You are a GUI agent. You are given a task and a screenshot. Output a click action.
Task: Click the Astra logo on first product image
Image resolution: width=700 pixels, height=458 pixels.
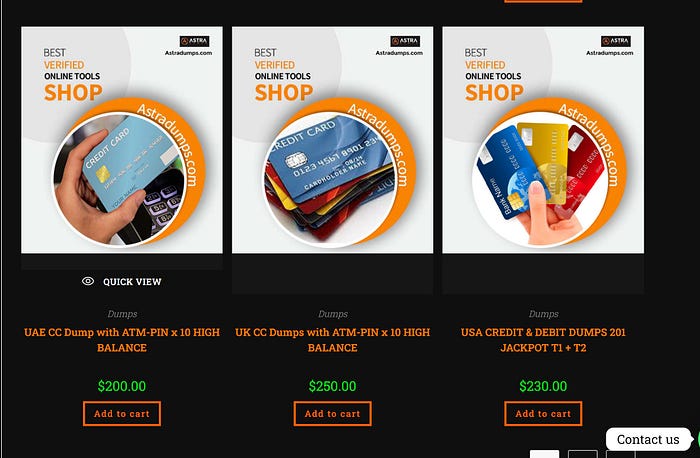pyautogui.click(x=194, y=41)
